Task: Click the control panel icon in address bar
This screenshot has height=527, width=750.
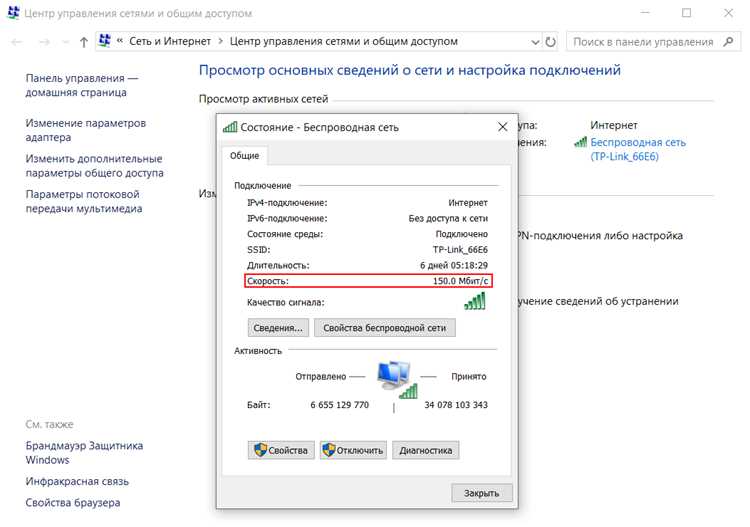Action: [104, 41]
